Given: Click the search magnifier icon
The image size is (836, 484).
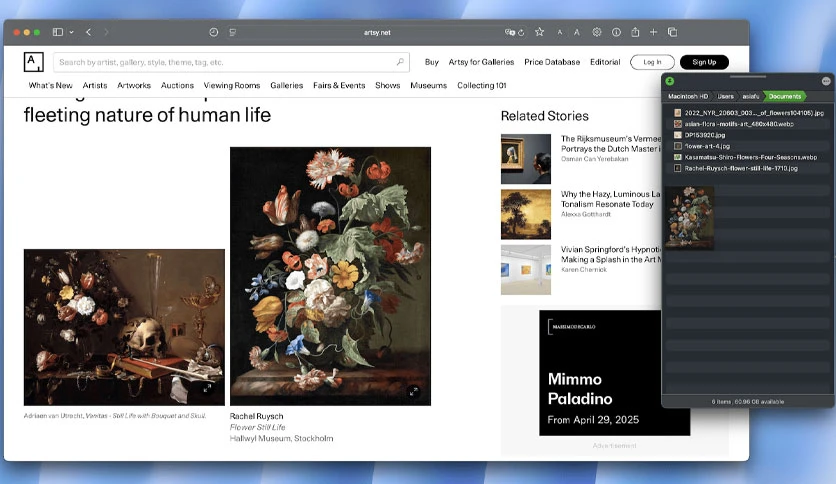Looking at the screenshot, I should pyautogui.click(x=400, y=62).
